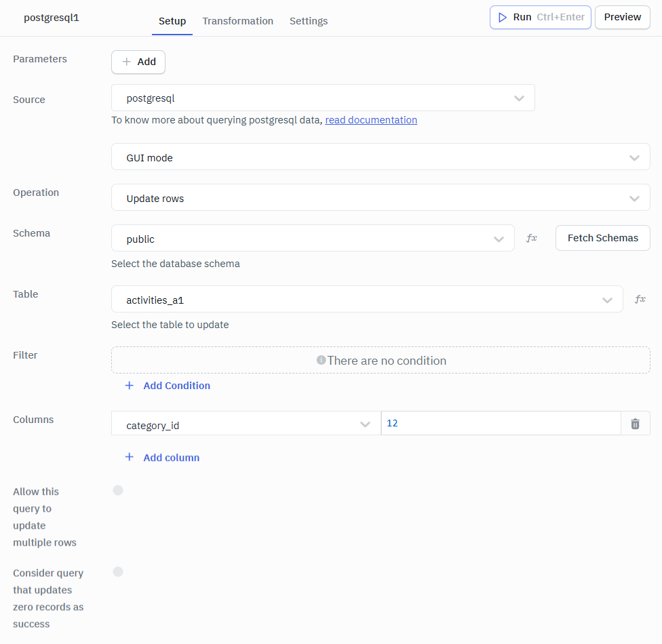Click the Preview button
Screen dimensions: 662x644
tap(622, 17)
